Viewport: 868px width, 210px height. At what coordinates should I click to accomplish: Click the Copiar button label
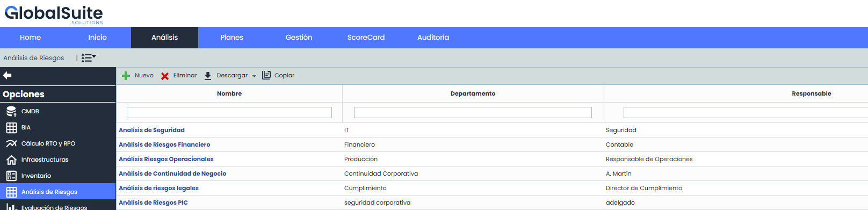(284, 76)
